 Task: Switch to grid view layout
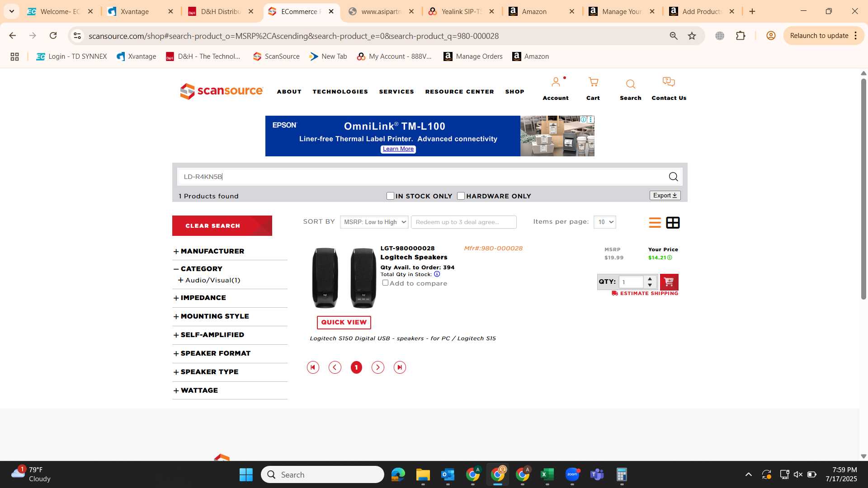point(673,222)
